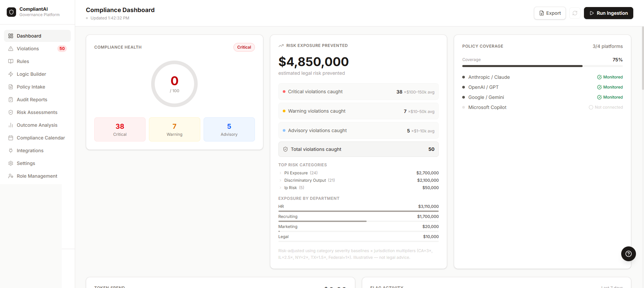Click the Critical status badge
This screenshot has height=288, width=644.
pyautogui.click(x=244, y=47)
